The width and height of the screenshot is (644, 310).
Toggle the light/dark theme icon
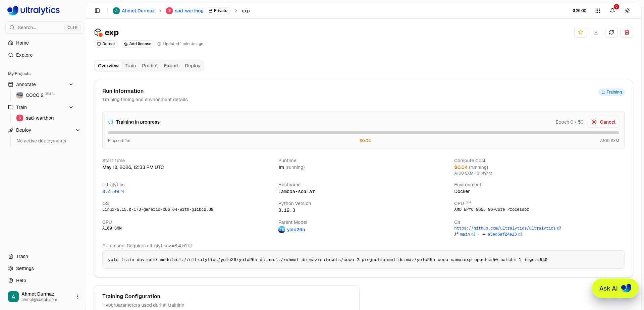tap(627, 11)
